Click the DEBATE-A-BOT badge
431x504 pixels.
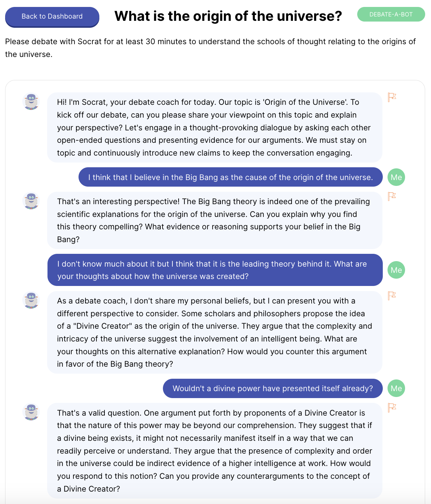[x=391, y=15]
